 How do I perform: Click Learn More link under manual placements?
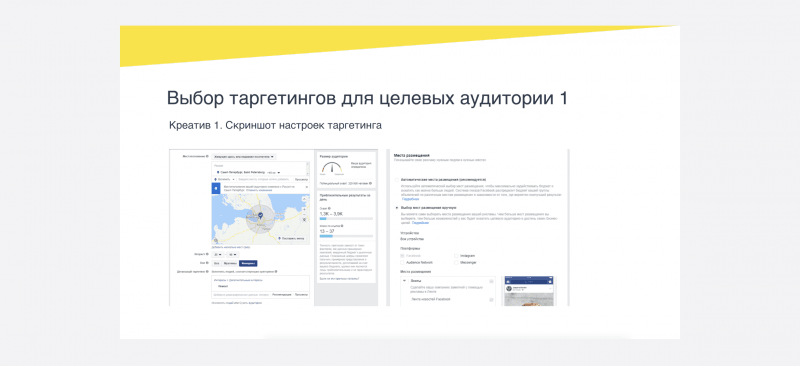420,223
